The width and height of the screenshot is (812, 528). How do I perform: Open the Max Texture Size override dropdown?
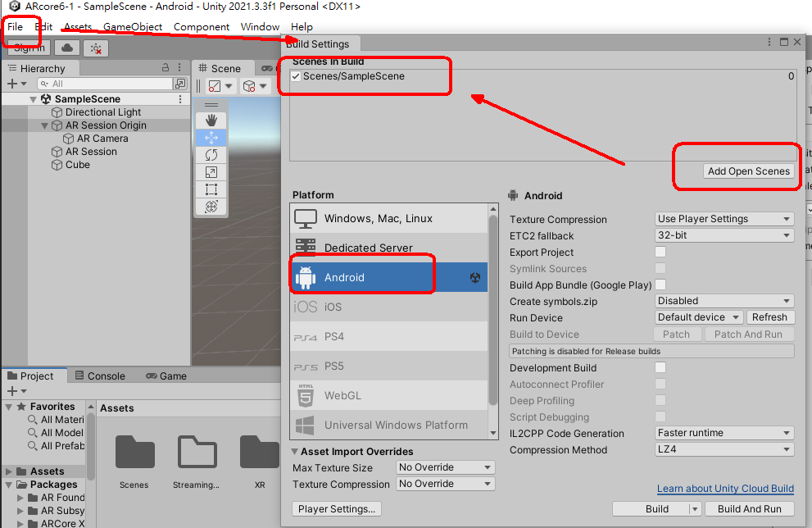pyautogui.click(x=446, y=467)
